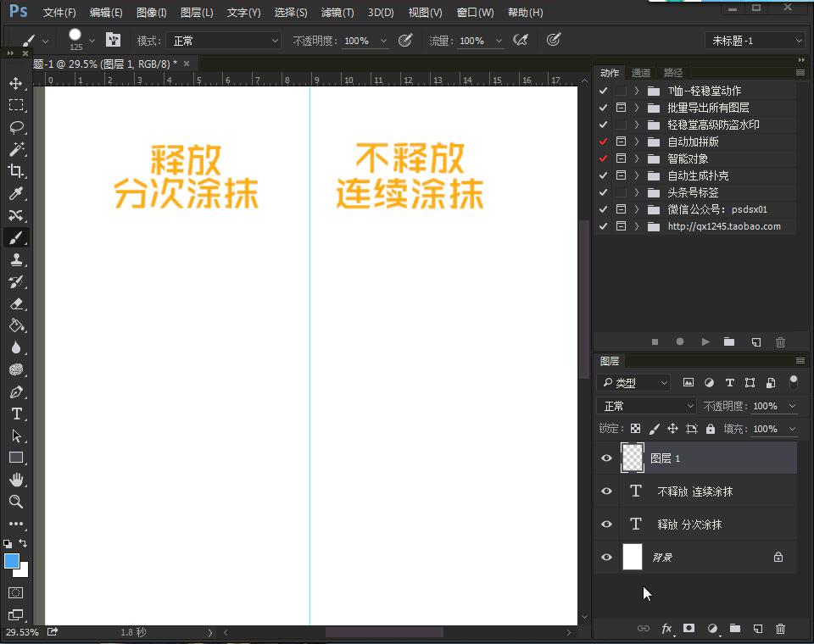Click the Delete layer trash button
This screenshot has height=644, width=814.
[x=780, y=629]
